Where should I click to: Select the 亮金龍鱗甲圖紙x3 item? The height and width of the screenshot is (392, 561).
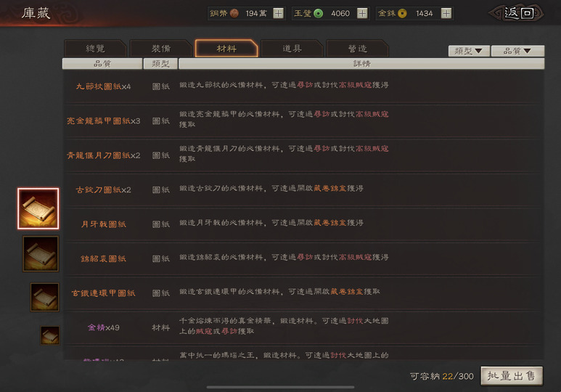(303, 121)
